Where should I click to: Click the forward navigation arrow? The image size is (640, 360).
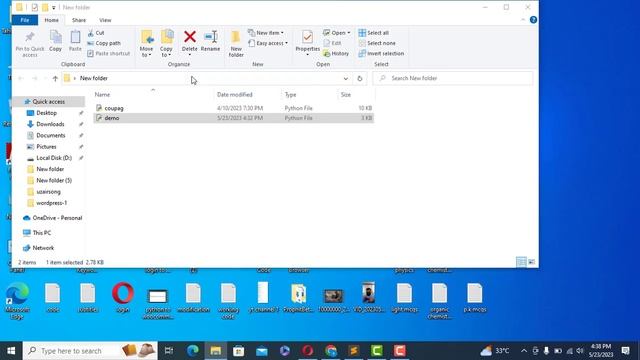click(x=35, y=78)
